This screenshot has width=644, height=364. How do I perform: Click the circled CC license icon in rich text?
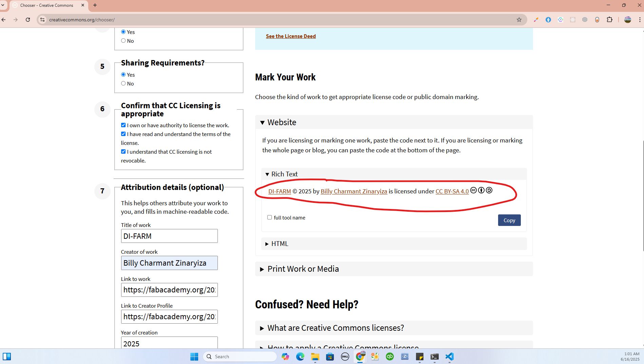(x=473, y=190)
